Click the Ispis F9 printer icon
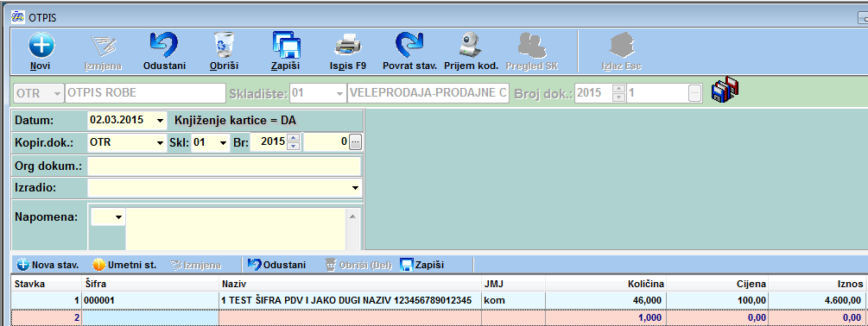Viewport: 868px width, 326px height. coord(348,46)
